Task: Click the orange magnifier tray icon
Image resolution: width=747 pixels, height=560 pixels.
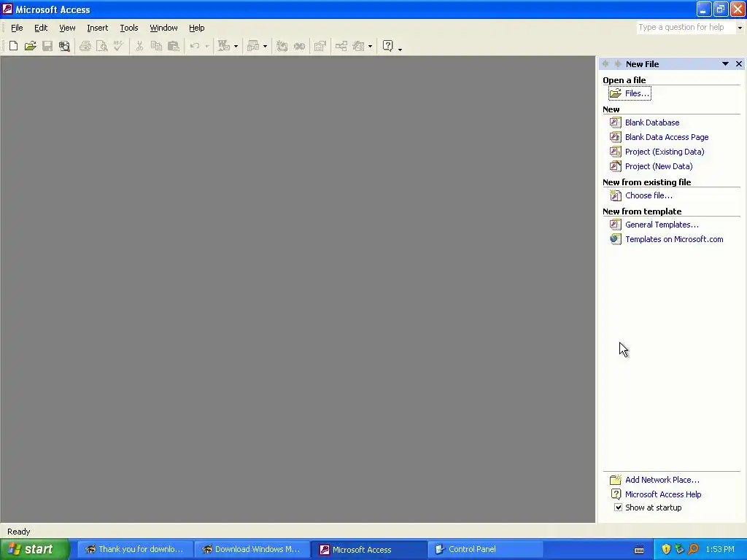Action: [693, 549]
